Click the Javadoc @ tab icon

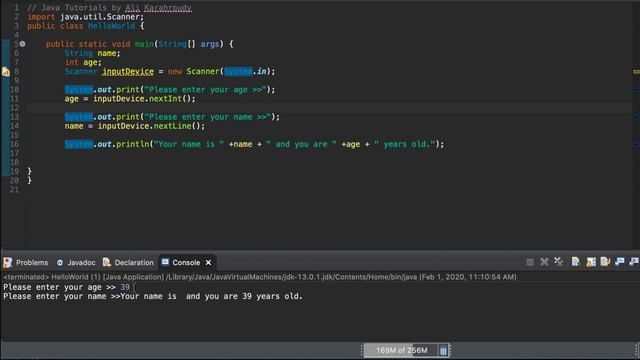tap(60, 262)
